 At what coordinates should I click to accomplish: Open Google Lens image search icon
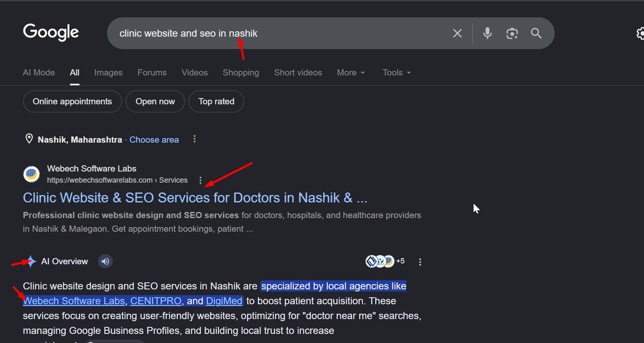click(x=512, y=33)
